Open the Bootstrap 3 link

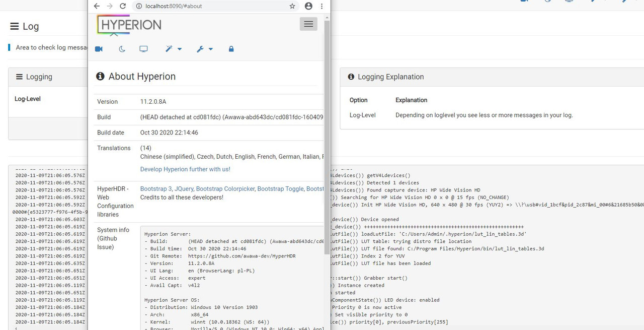pos(156,189)
